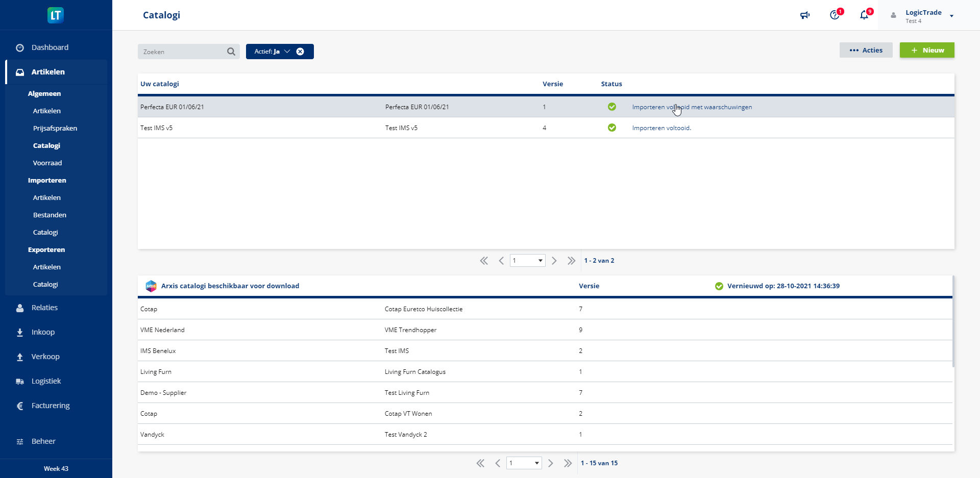980x478 pixels.
Task: Click the Inkoop download icon
Action: click(20, 332)
